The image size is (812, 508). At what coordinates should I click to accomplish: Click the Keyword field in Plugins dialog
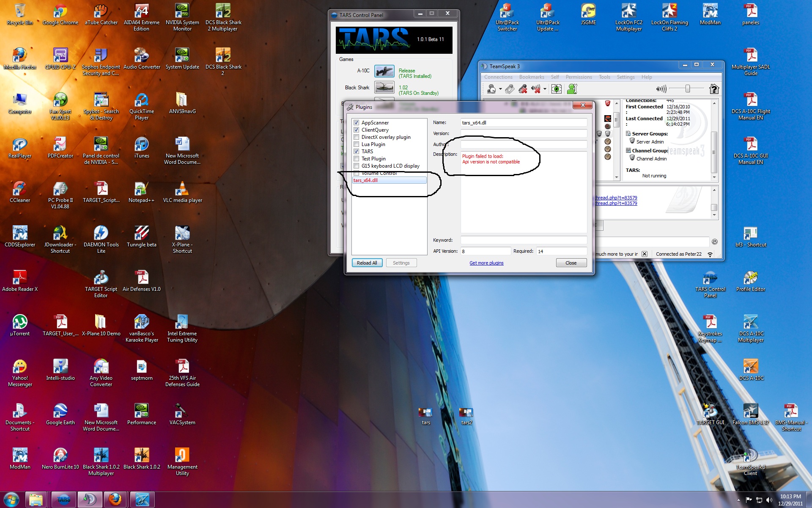click(524, 240)
